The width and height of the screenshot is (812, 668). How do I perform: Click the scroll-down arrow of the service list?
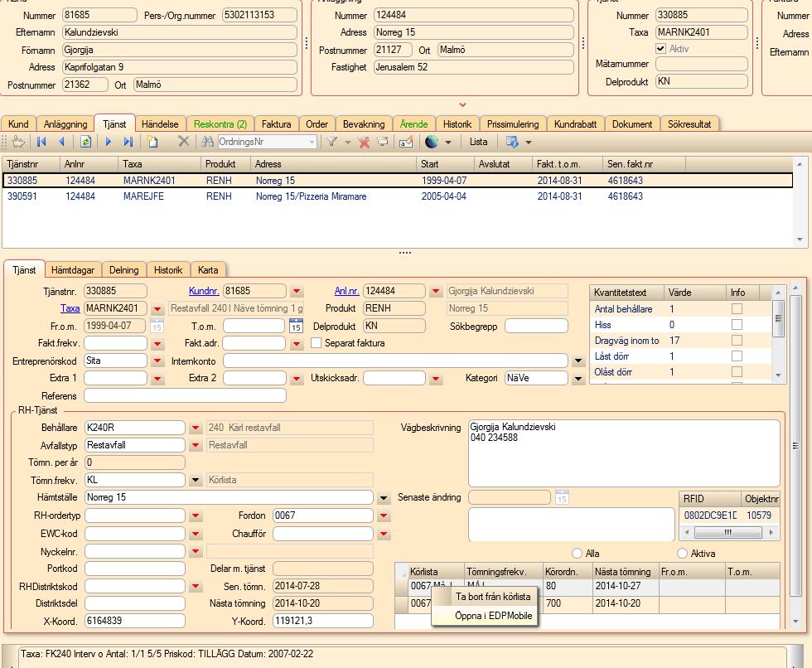800,240
